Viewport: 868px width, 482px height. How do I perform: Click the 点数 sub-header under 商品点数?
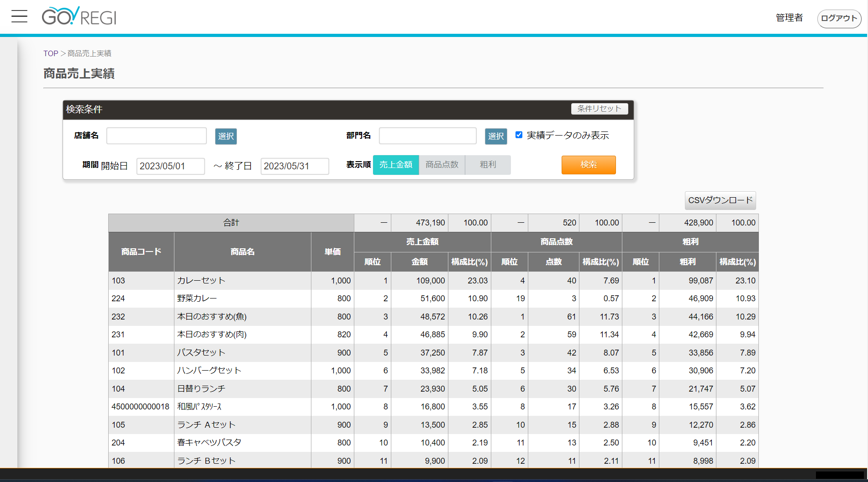[x=553, y=262]
